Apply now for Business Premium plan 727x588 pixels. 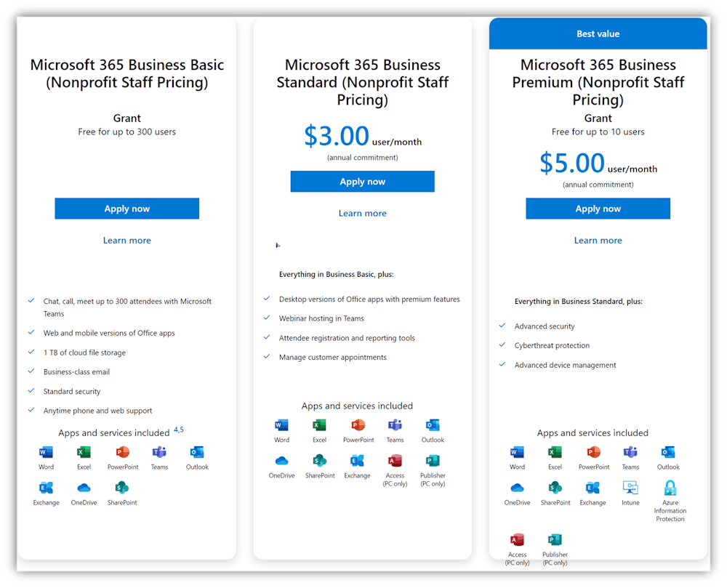598,209
